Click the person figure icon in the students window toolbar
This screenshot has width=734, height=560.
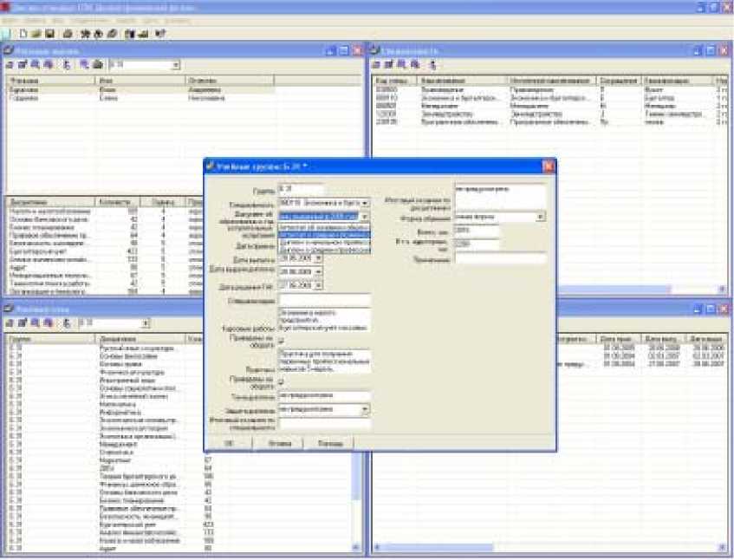[x=67, y=65]
